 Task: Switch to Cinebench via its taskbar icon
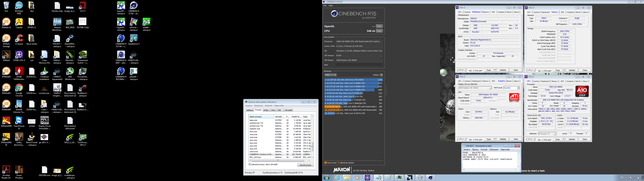pos(431,178)
